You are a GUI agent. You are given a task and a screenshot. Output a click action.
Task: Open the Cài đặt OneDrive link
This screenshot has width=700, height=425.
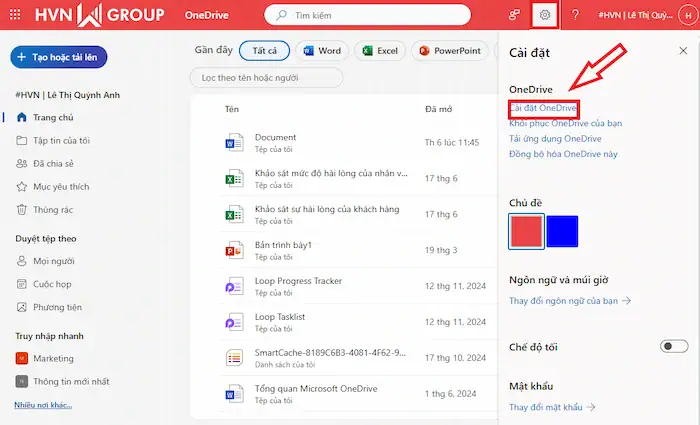tap(543, 108)
